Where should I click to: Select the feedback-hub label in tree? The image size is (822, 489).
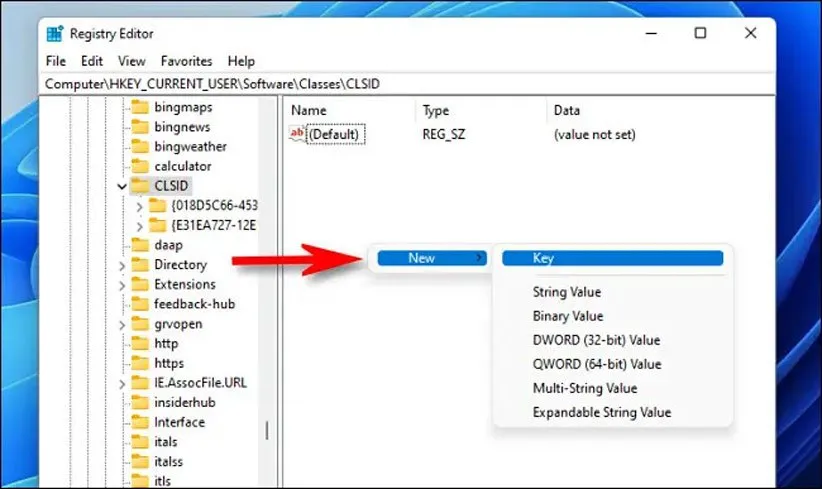(194, 304)
